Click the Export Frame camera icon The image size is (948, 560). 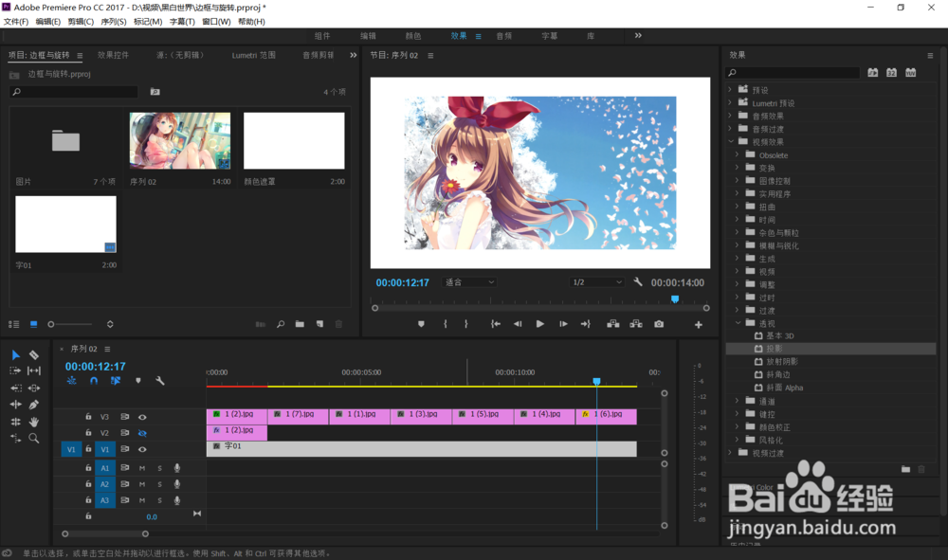pos(659,324)
